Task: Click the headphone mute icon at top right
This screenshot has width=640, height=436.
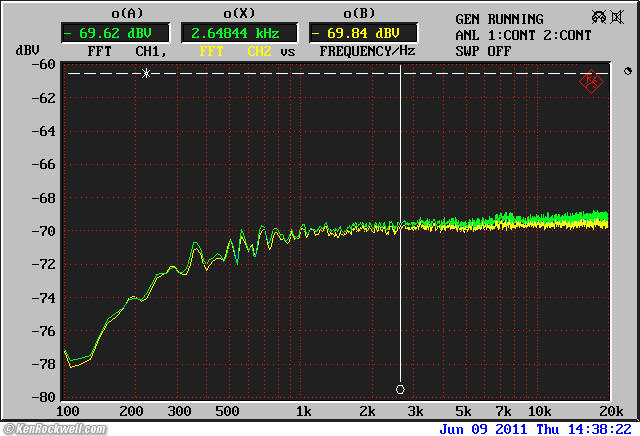Action: point(599,17)
